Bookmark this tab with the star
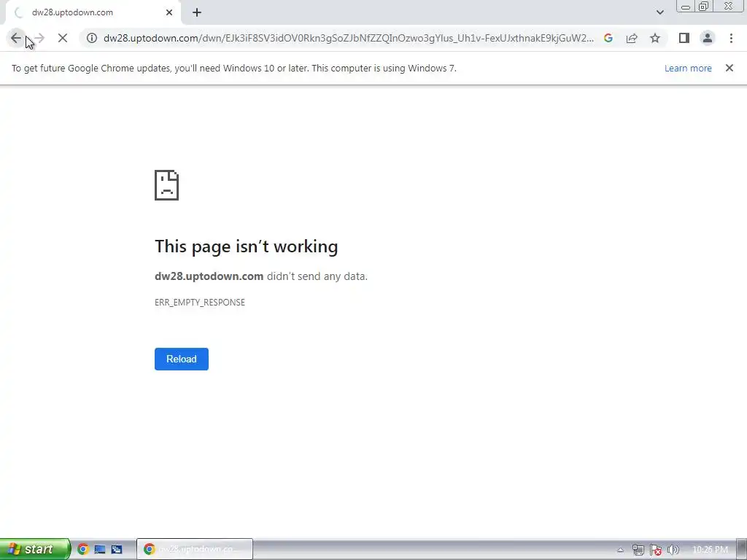This screenshot has height=560, width=747. 655,38
